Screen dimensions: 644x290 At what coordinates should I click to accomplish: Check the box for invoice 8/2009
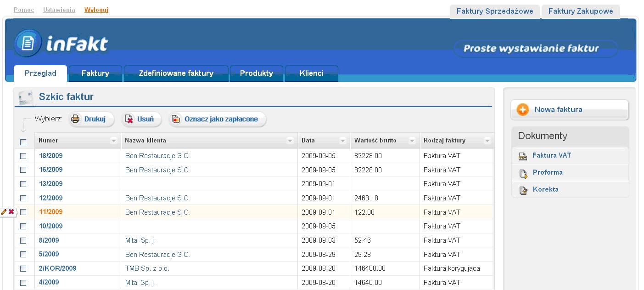coord(23,240)
